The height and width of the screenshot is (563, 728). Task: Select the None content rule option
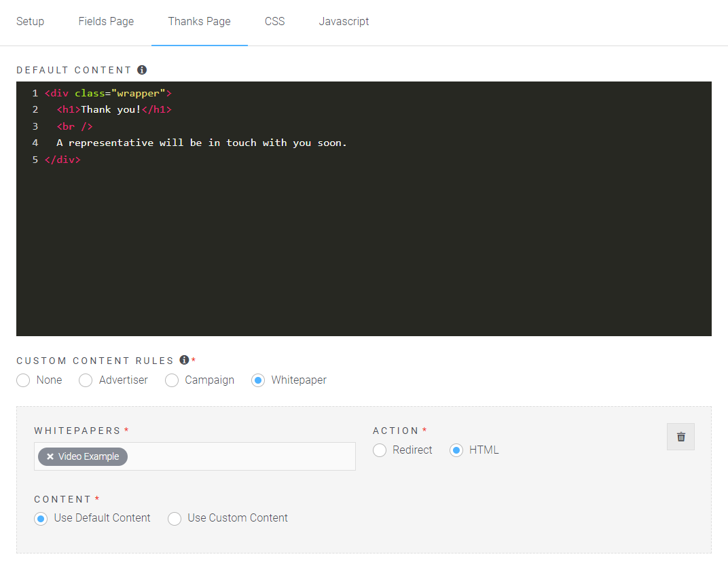pos(23,380)
